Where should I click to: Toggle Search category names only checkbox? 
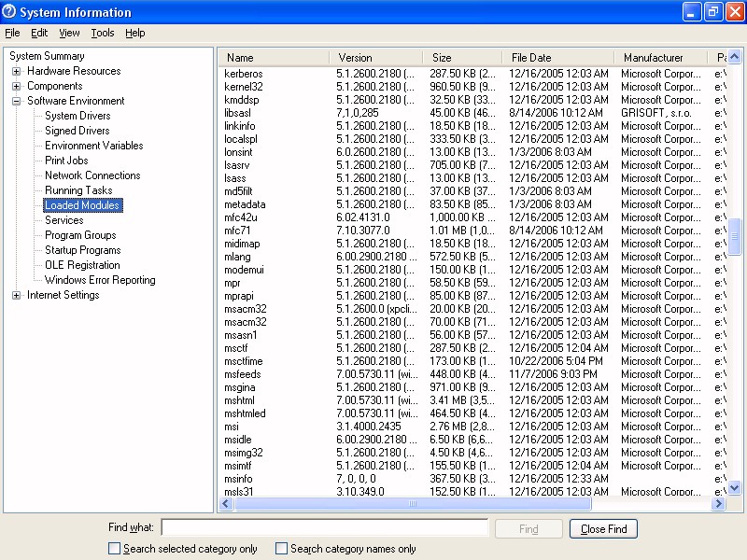pos(281,549)
